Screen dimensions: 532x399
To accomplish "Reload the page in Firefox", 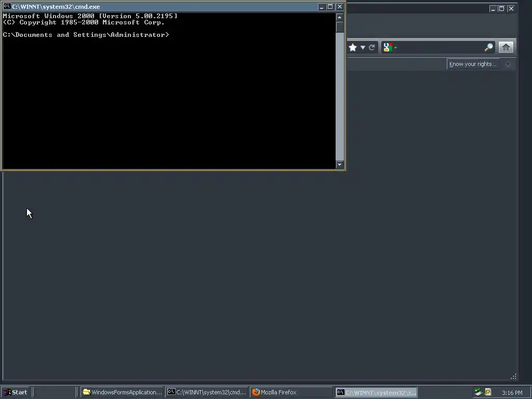I will click(372, 47).
